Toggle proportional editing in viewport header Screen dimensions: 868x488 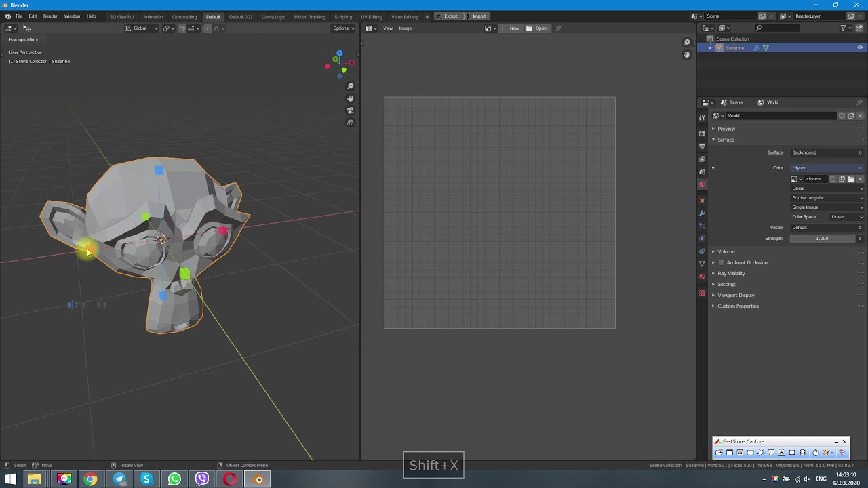tap(208, 28)
